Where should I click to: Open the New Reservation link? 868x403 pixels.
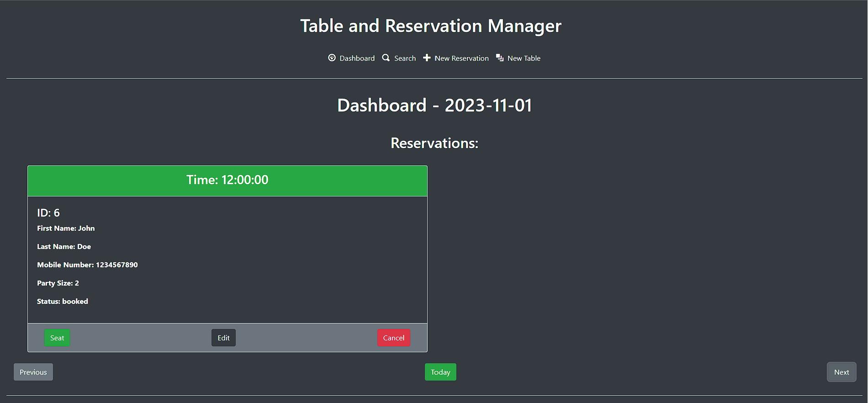coord(461,58)
